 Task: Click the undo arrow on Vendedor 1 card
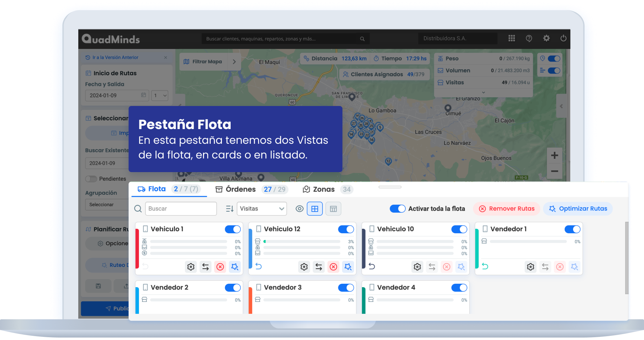coord(485,266)
